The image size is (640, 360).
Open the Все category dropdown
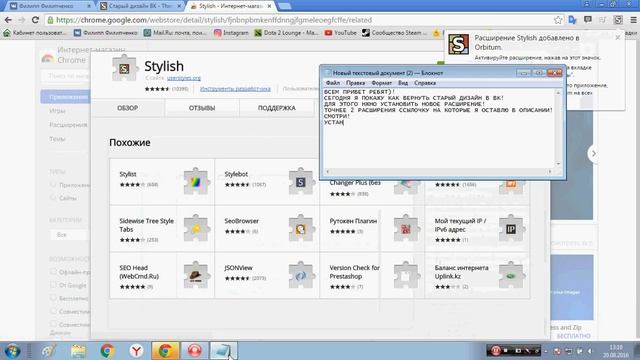click(x=69, y=235)
